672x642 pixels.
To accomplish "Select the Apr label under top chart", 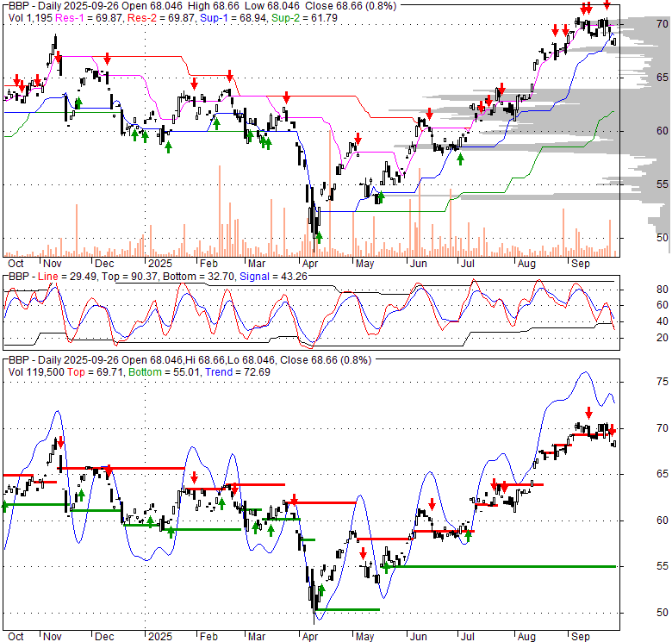I will coord(310,264).
